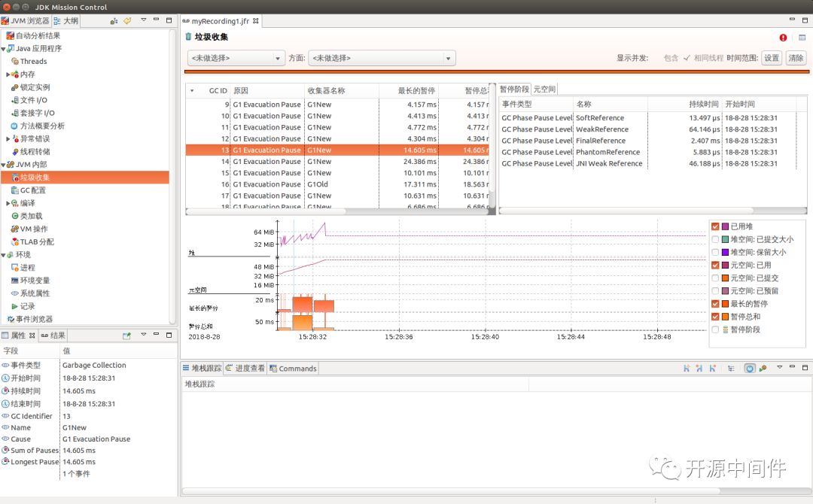813x504 pixels.
Task: Switch to the 结果 (results) tab
Action: click(53, 335)
